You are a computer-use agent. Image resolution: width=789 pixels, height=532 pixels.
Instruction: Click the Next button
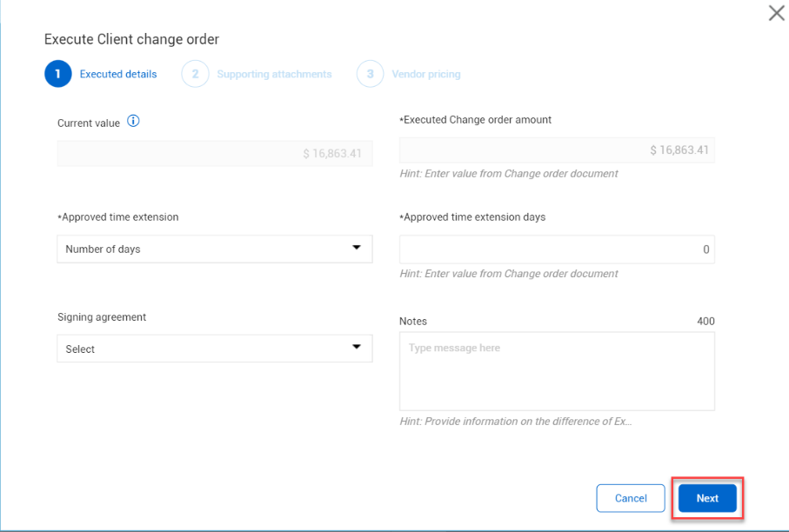[706, 498]
